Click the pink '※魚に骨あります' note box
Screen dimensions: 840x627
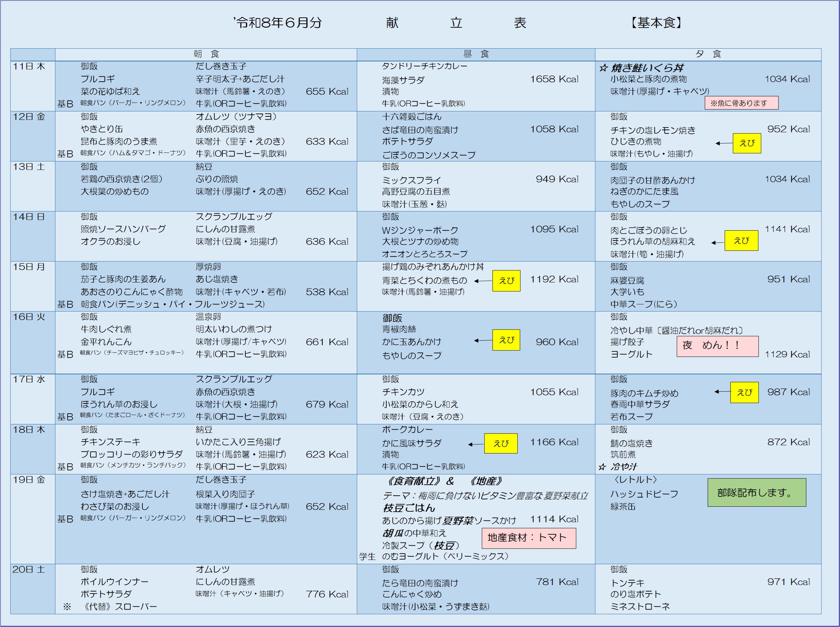coord(741,103)
